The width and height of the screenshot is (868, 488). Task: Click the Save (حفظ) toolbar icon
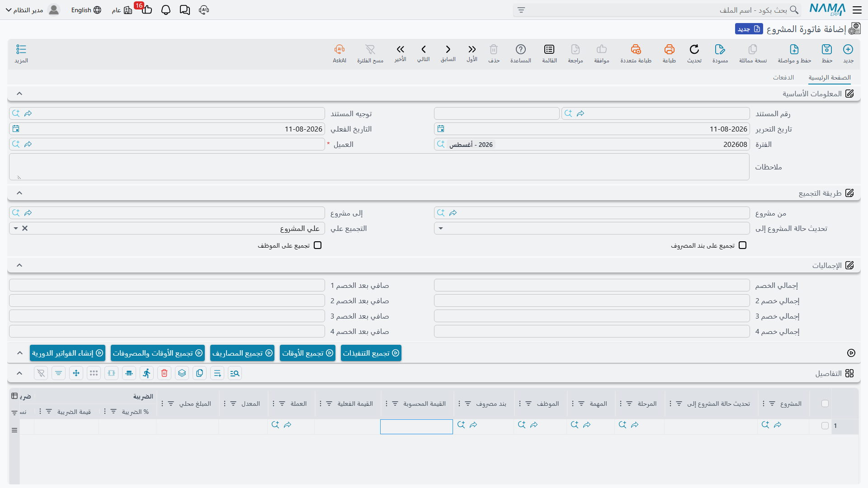[x=827, y=49]
